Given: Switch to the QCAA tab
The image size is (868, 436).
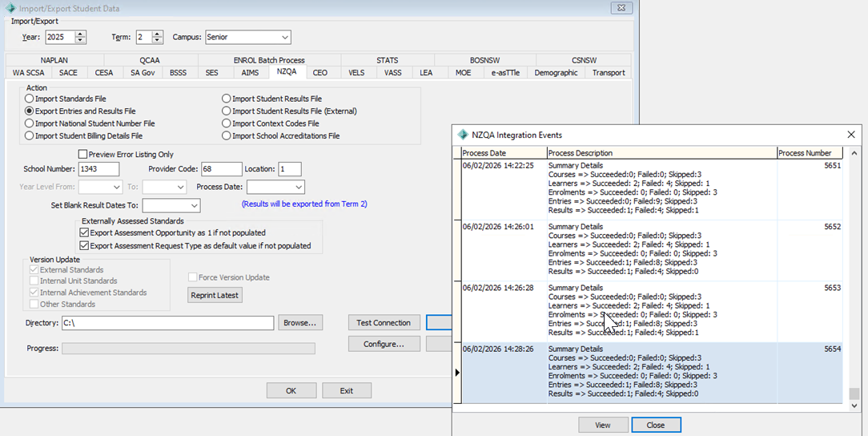Looking at the screenshot, I should [151, 60].
